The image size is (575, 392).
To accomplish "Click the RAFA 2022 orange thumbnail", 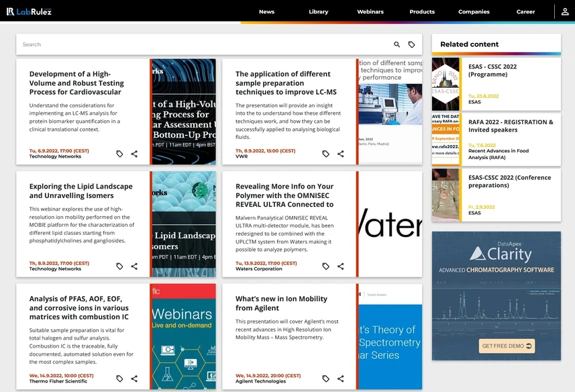I will 446,140.
